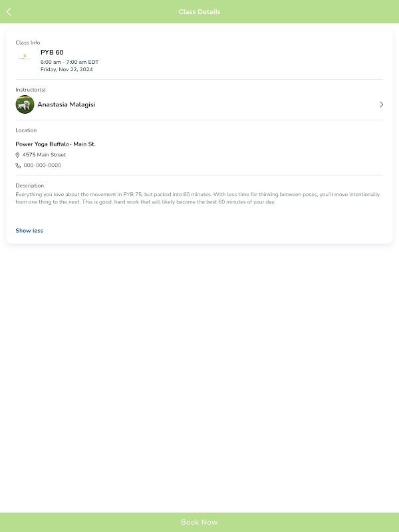Tap the studio logo beside PYB 60
Viewport: 399px width, 532px height.
click(x=25, y=57)
